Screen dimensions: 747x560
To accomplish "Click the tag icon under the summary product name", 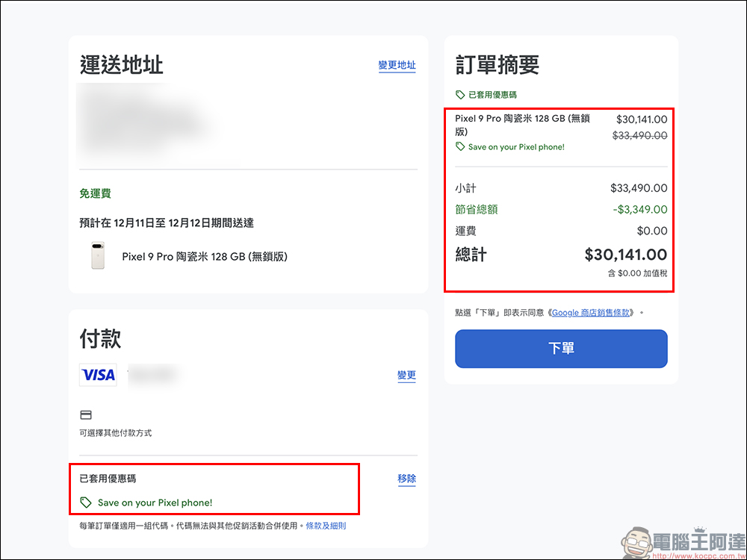I will click(x=460, y=147).
